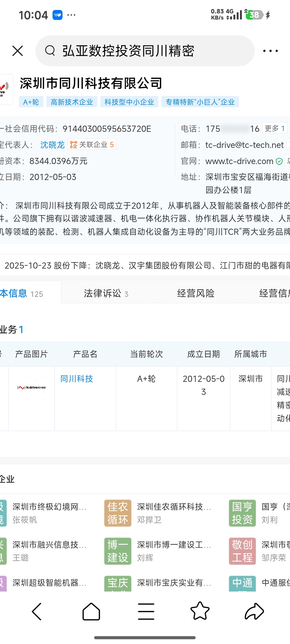
Task: Open the 关联企业 5 badge
Action: [x=92, y=145]
